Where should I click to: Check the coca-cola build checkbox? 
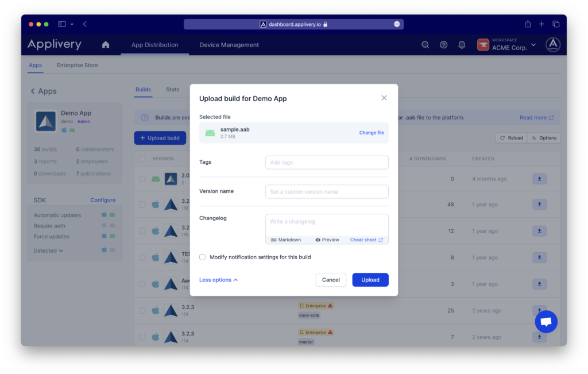(142, 311)
